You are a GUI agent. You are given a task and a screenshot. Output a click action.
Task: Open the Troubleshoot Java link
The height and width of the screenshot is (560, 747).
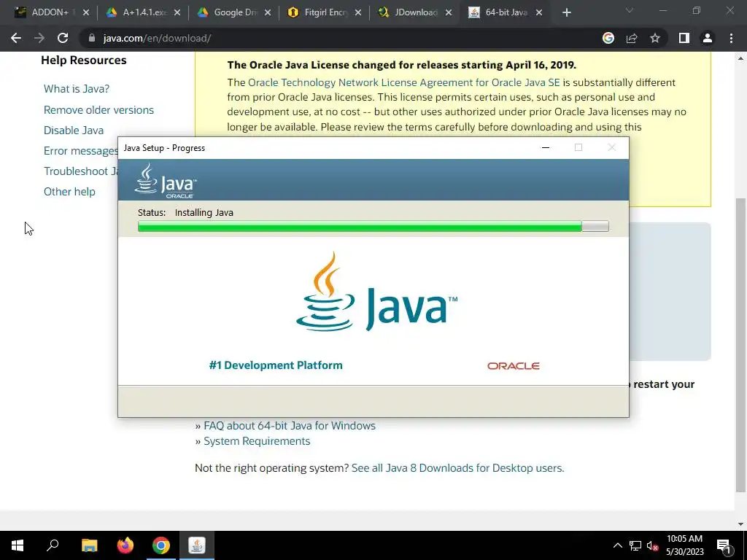click(x=80, y=171)
